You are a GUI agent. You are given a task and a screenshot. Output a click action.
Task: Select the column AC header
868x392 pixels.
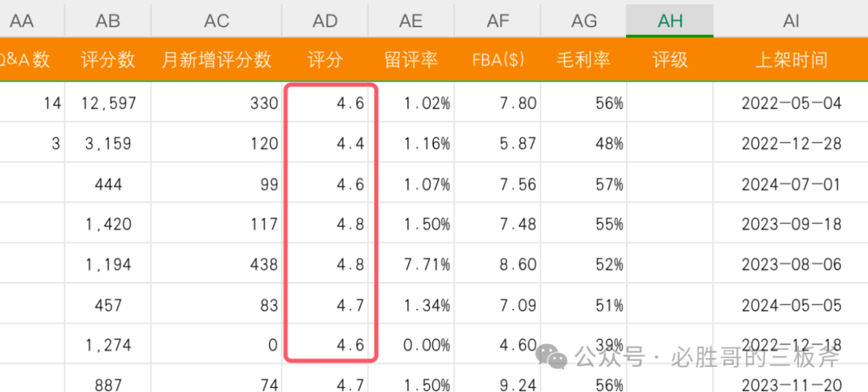point(216,20)
